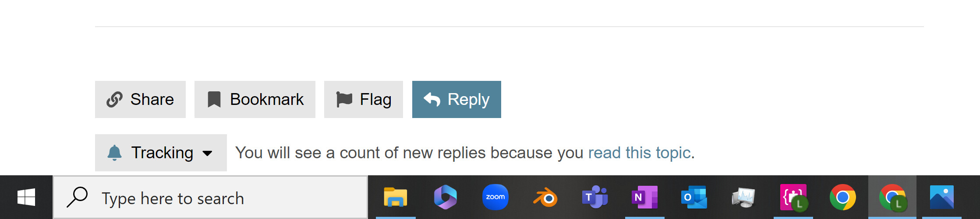Click the Reply arrow icon
Screen dimensions: 980x219
click(432, 99)
